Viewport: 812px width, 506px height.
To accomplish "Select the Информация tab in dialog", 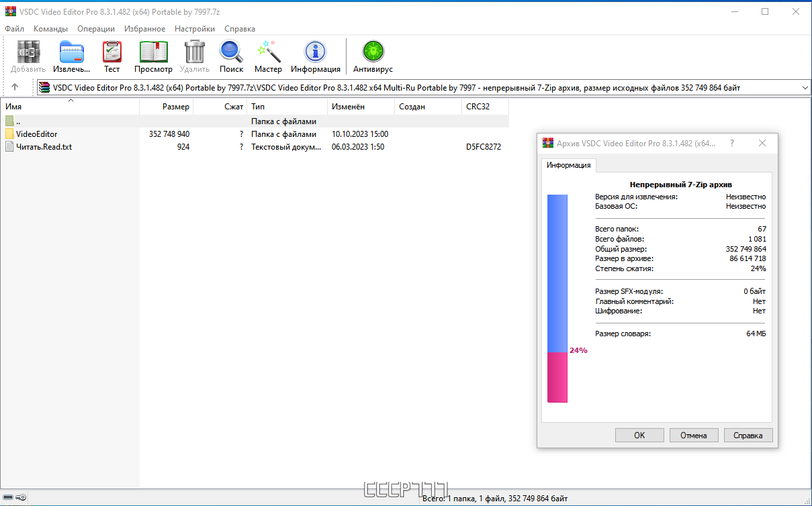I will coord(568,165).
